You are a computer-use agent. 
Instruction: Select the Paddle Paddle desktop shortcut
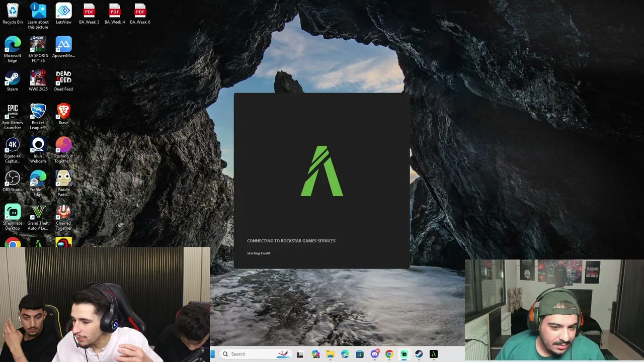(x=63, y=184)
